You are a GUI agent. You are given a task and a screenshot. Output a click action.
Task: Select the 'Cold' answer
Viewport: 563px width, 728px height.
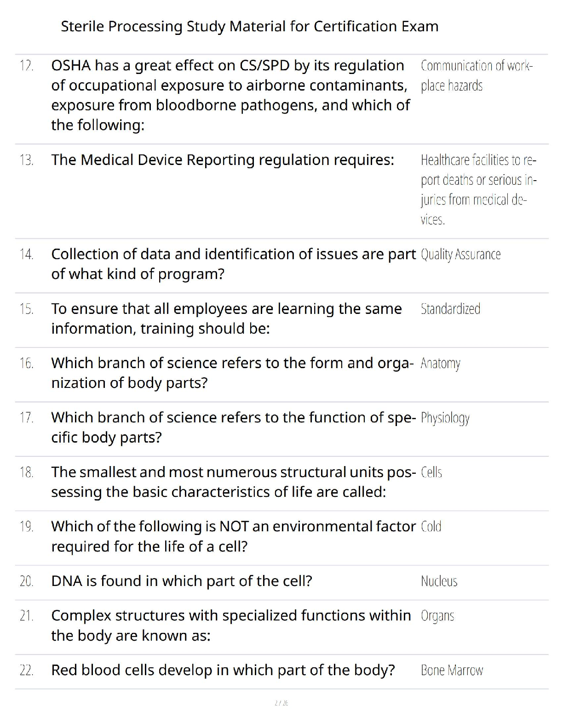point(431,527)
